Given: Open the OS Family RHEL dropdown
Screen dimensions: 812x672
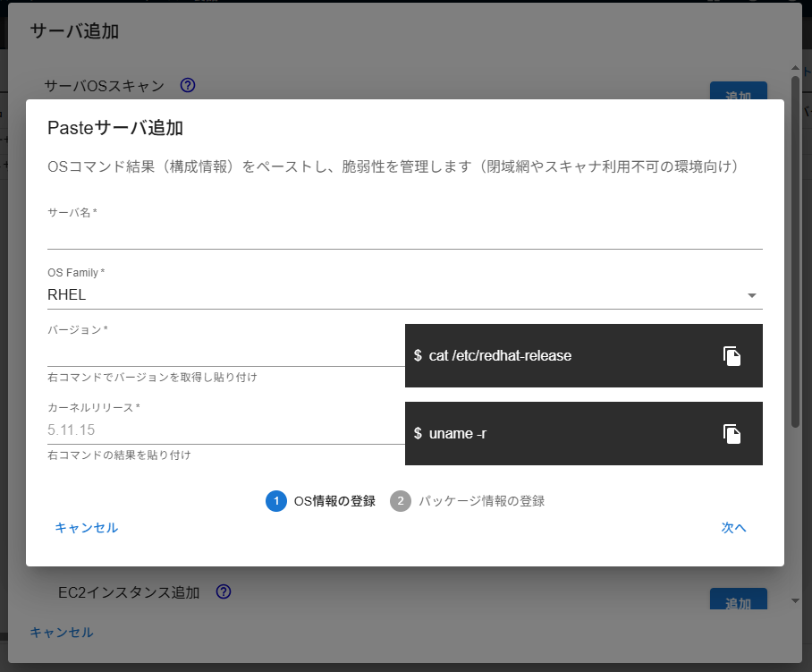Looking at the screenshot, I should (404, 294).
